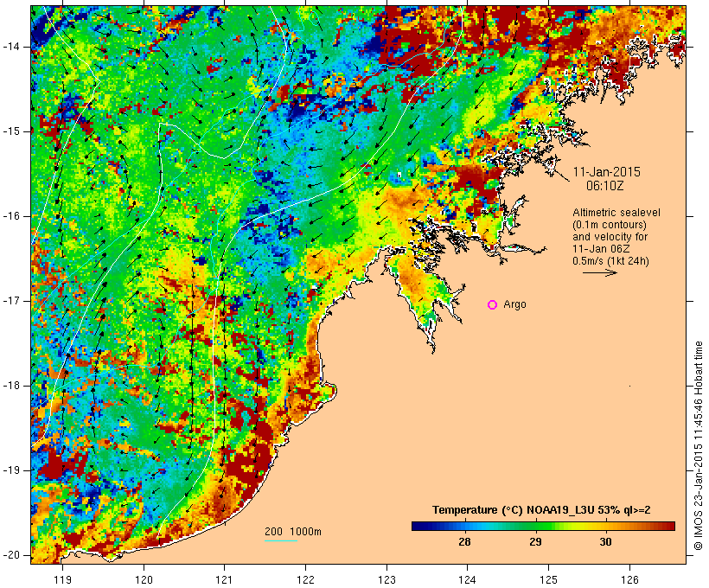
Task: Click the latitude label -20
Action: coord(10,555)
